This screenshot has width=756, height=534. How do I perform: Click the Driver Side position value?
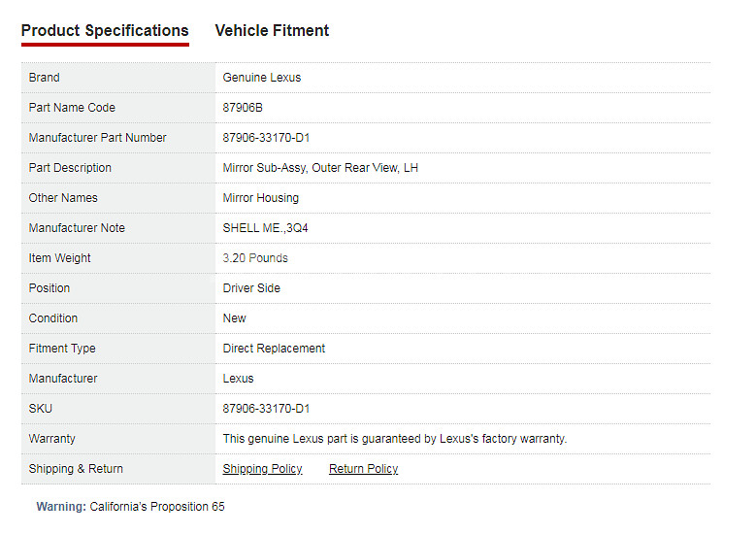[251, 288]
